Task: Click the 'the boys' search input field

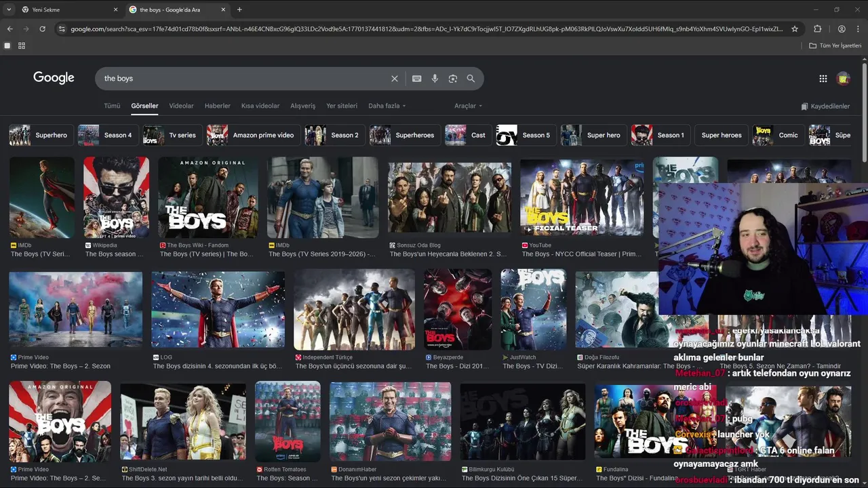Action: 244,79
